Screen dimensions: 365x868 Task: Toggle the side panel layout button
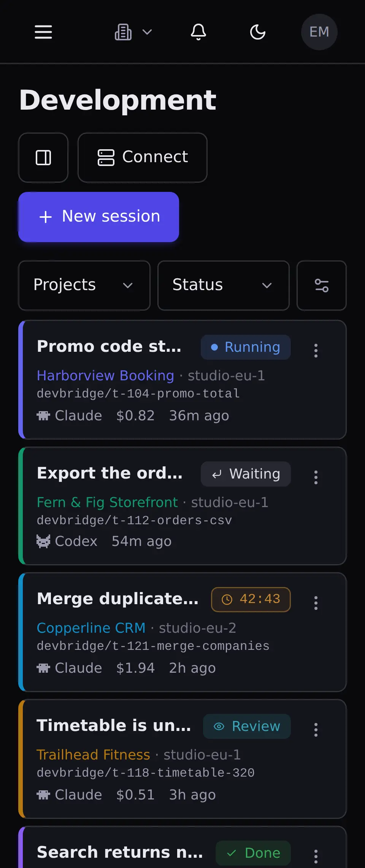point(43,158)
